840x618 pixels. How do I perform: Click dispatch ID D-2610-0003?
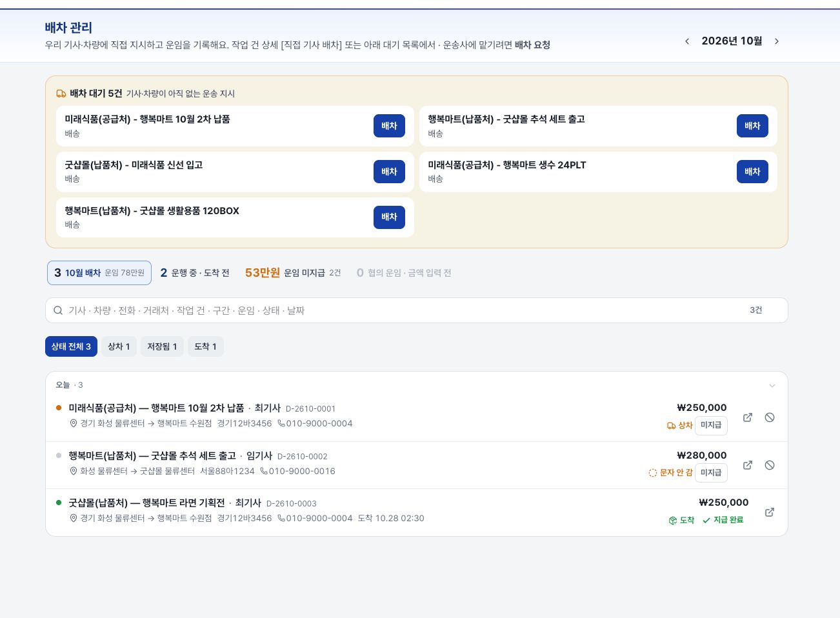click(x=291, y=504)
